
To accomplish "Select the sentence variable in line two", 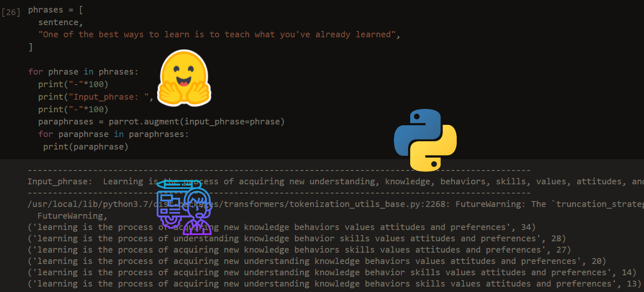I will (x=58, y=22).
